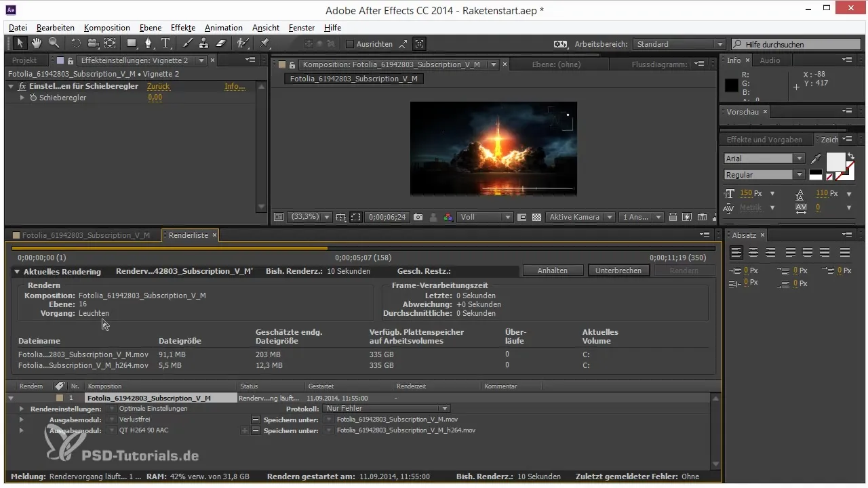The height and width of the screenshot is (488, 868).
Task: Click the Verlustfrei output module link
Action: tap(135, 420)
